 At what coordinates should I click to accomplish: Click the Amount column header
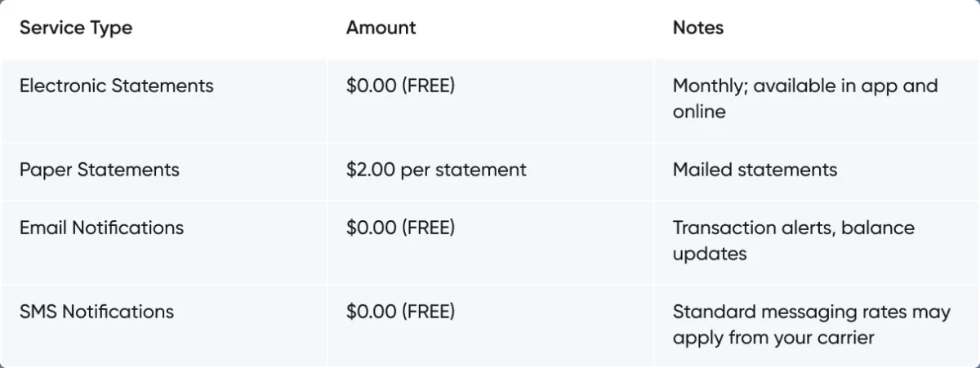pyautogui.click(x=381, y=28)
